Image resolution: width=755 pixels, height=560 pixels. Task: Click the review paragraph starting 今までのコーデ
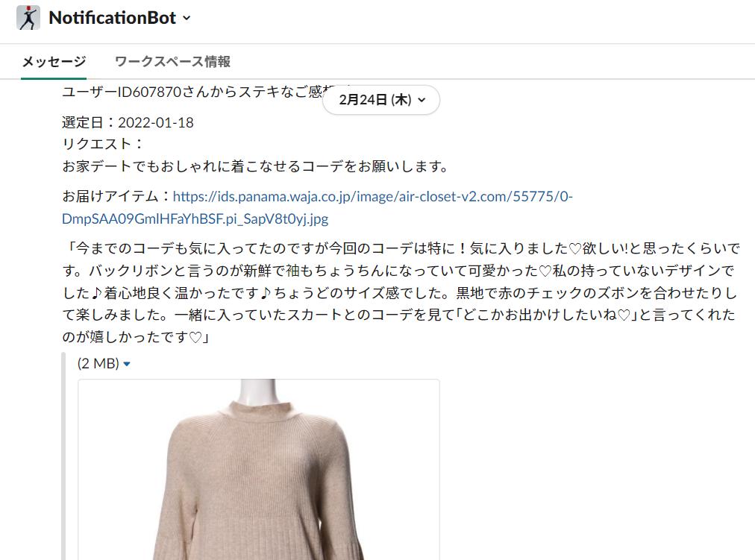coord(401,292)
